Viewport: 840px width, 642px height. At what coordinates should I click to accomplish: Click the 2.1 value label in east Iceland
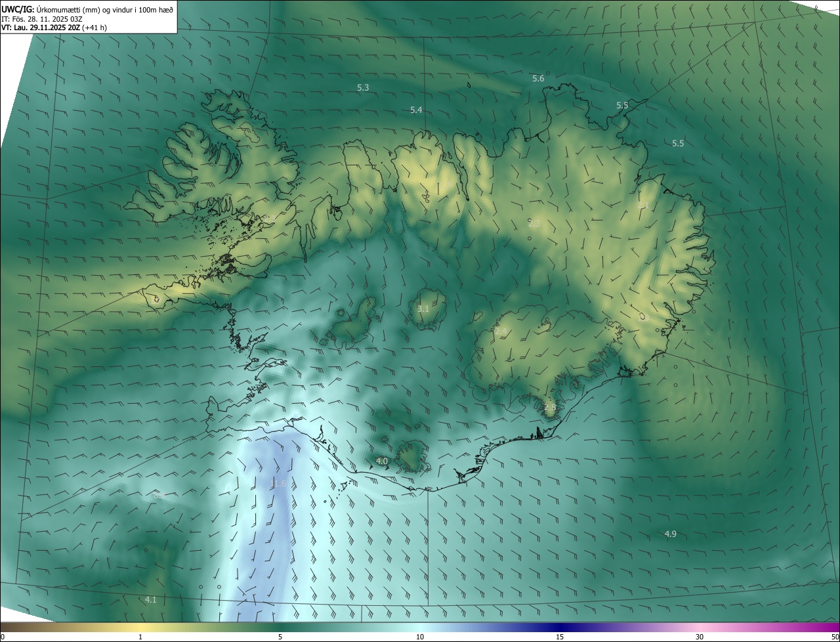click(x=642, y=205)
